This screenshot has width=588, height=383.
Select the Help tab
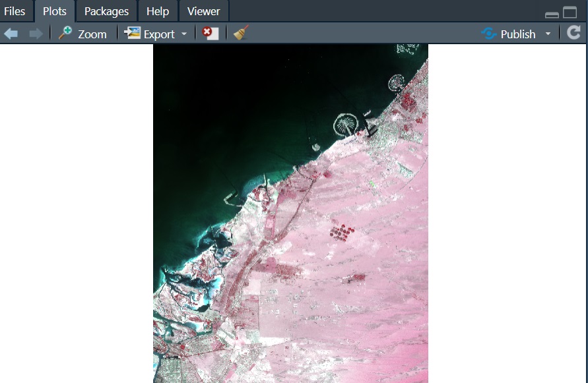[x=158, y=11]
